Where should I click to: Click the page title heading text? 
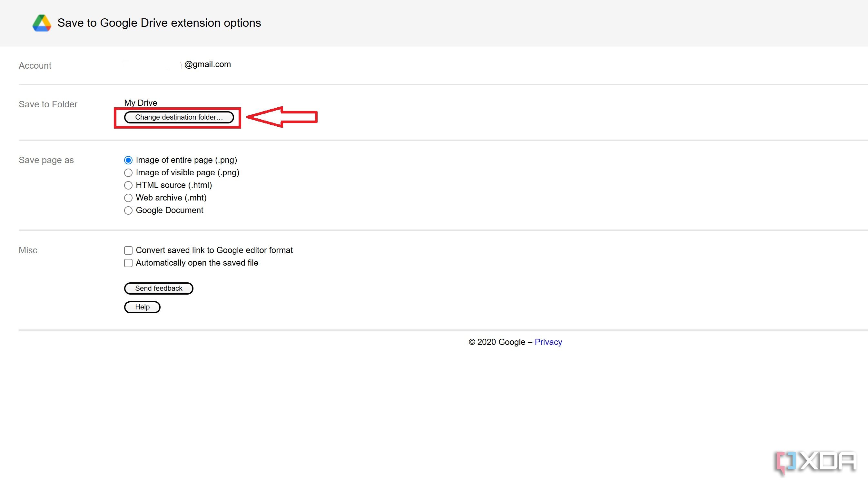(x=159, y=23)
